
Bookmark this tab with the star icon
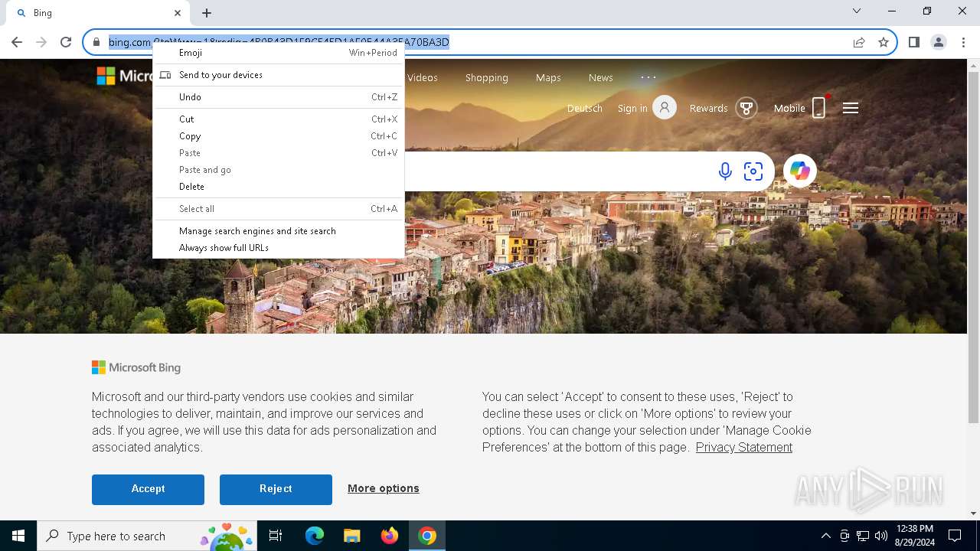[884, 42]
